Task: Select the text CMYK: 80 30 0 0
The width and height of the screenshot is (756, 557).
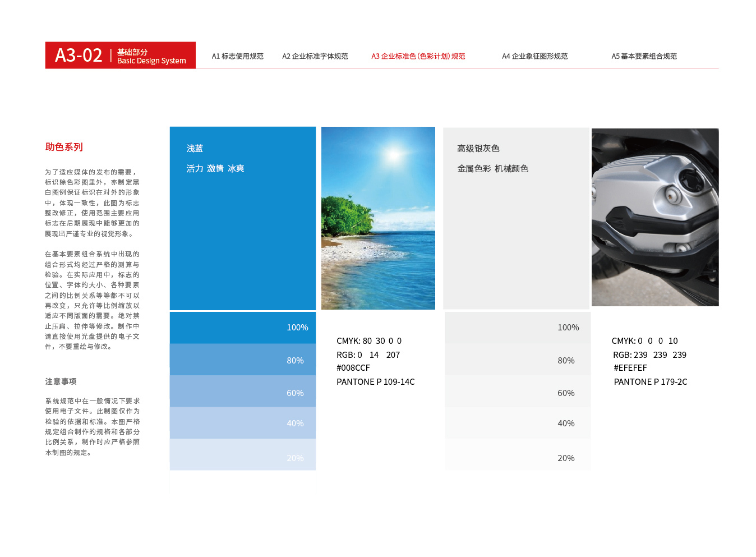Action: click(369, 341)
